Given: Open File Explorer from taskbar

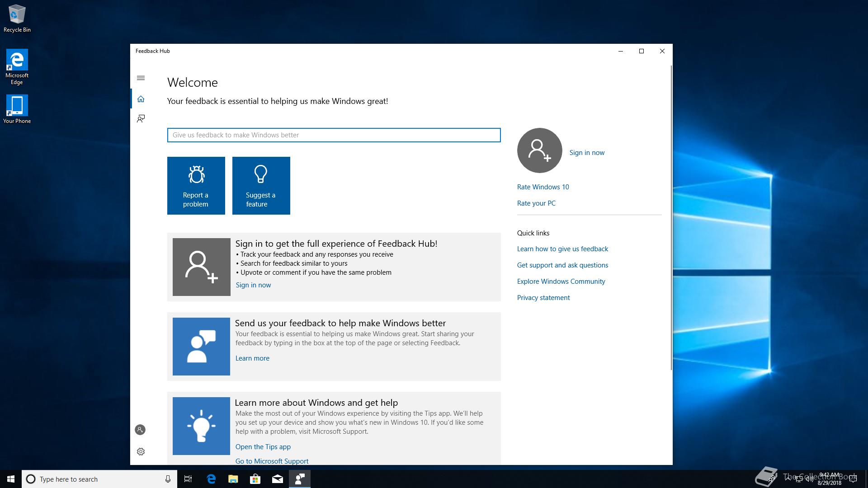Looking at the screenshot, I should click(233, 479).
